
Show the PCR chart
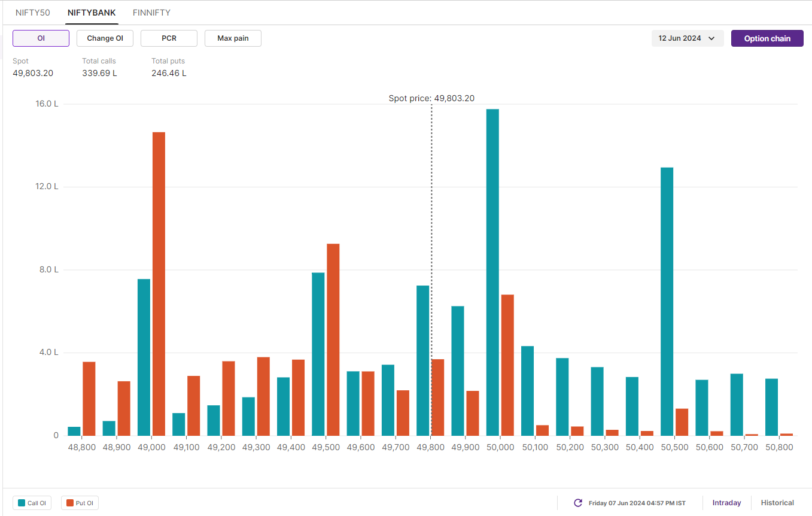pyautogui.click(x=169, y=38)
